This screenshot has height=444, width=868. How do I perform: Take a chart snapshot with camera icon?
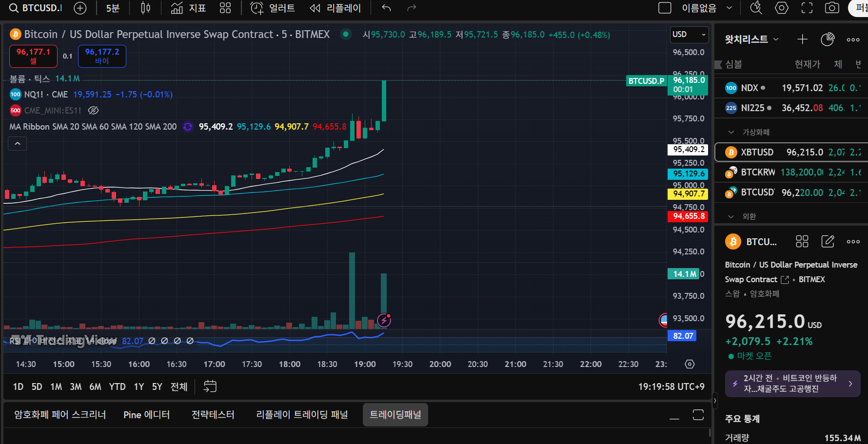pos(831,8)
